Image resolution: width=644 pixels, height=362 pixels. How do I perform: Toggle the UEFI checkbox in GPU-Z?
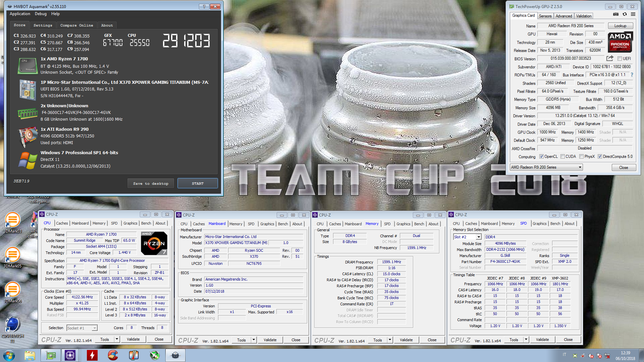coord(620,59)
